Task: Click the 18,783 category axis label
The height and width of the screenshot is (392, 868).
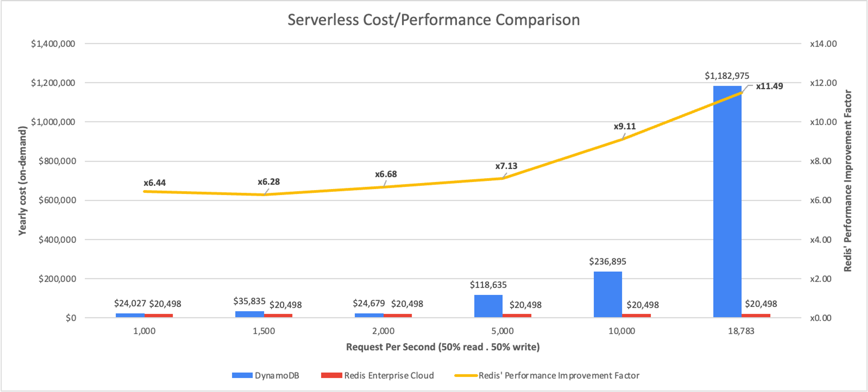Action: pos(741,331)
